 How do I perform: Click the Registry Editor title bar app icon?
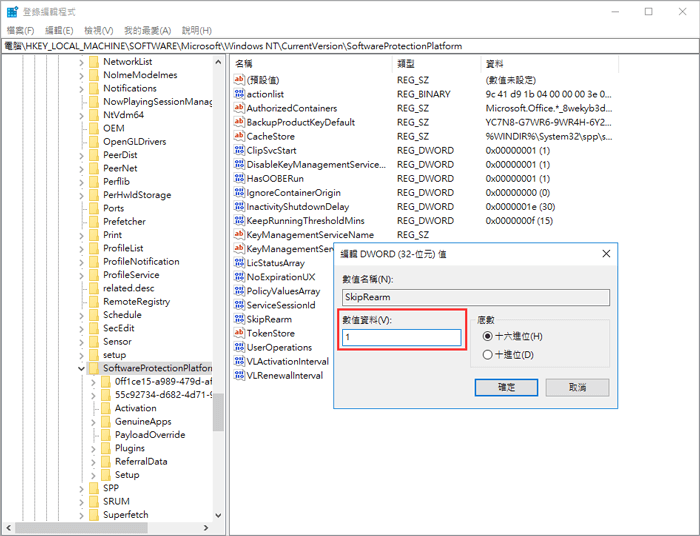pyautogui.click(x=12, y=12)
